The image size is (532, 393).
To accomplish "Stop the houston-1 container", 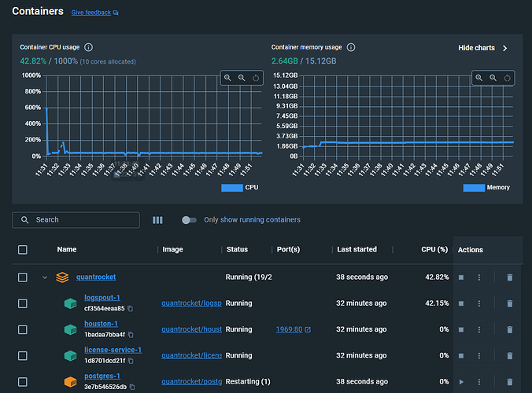I will coord(461,329).
